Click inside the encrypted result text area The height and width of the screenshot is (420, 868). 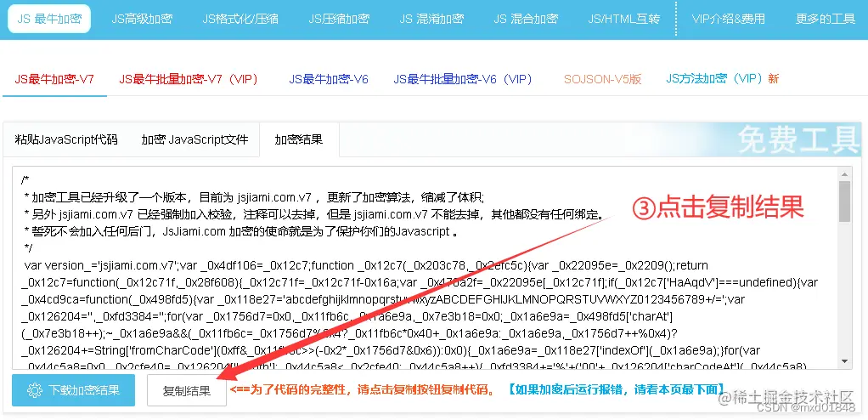coord(424,267)
